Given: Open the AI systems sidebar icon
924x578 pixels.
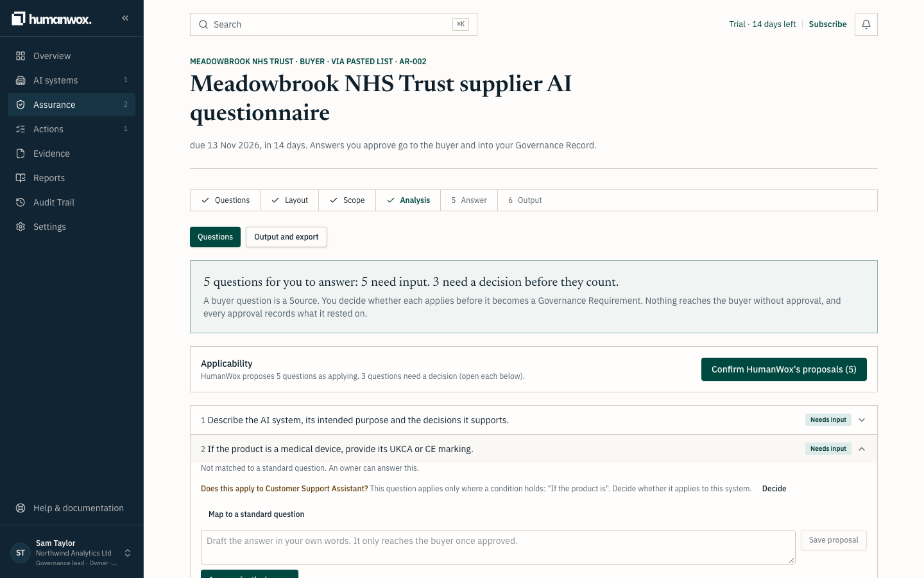Looking at the screenshot, I should pyautogui.click(x=21, y=80).
